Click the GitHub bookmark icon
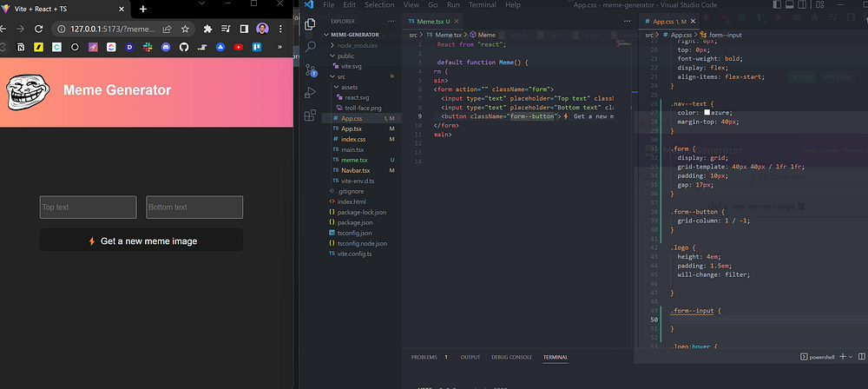 [x=183, y=46]
